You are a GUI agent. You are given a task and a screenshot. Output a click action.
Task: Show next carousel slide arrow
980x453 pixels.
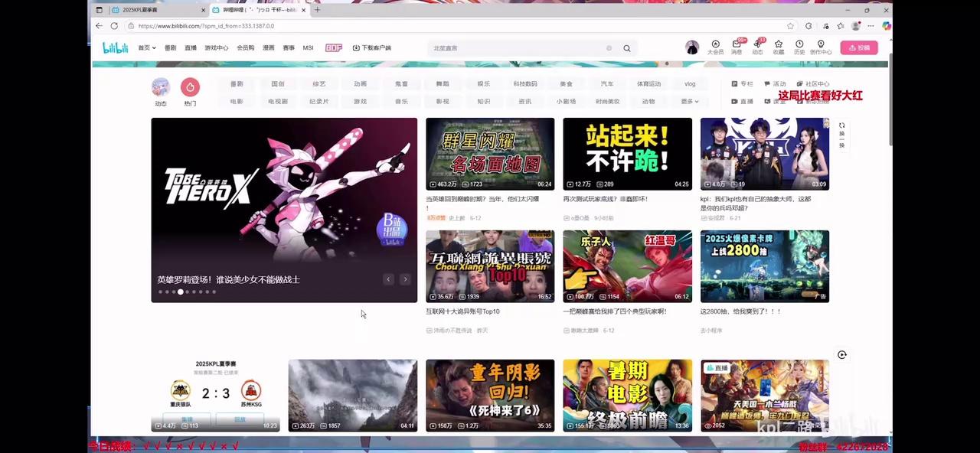click(405, 279)
